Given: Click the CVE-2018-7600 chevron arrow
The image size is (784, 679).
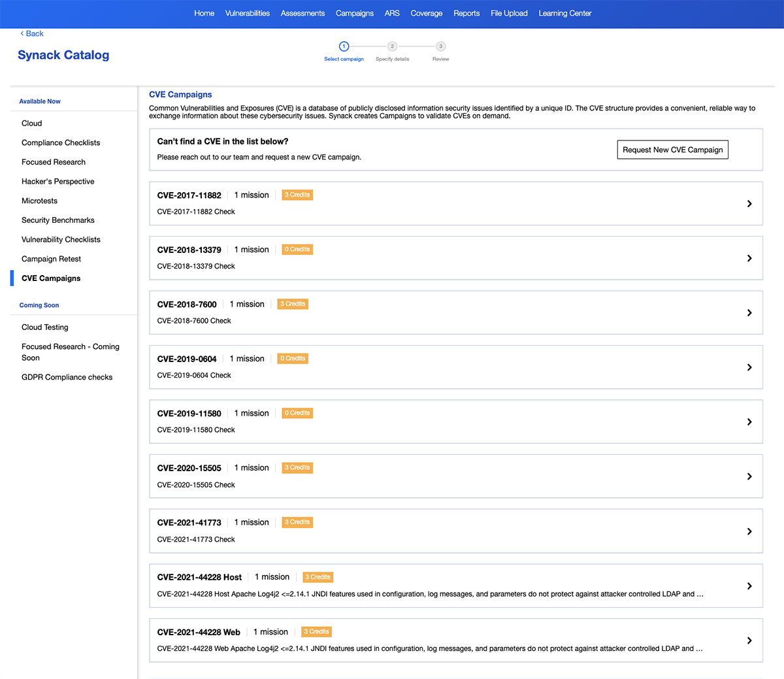Looking at the screenshot, I should click(x=749, y=313).
